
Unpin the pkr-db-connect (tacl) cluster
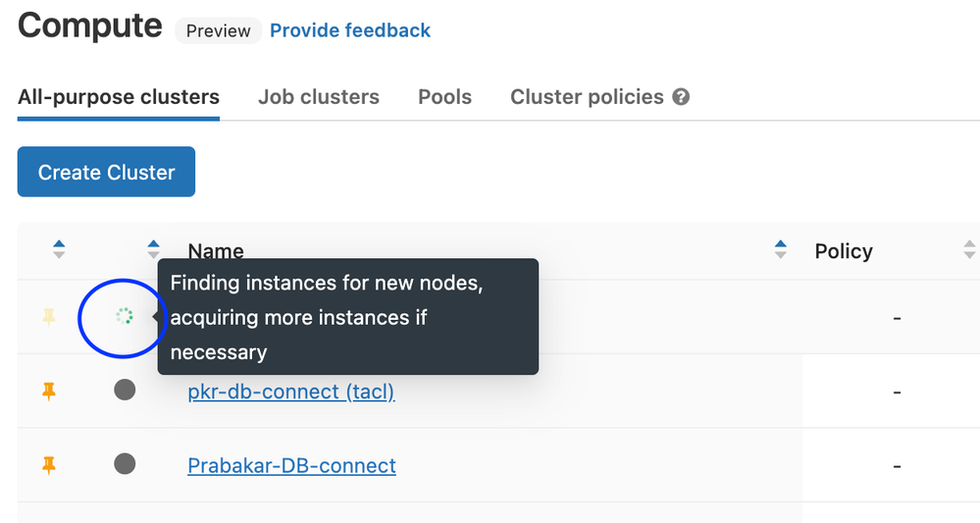[x=49, y=392]
